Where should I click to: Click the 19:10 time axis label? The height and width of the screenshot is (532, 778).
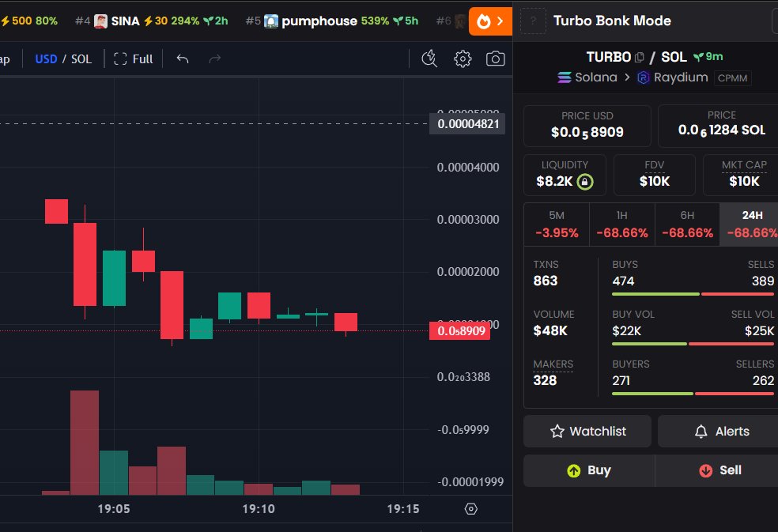[x=259, y=508]
